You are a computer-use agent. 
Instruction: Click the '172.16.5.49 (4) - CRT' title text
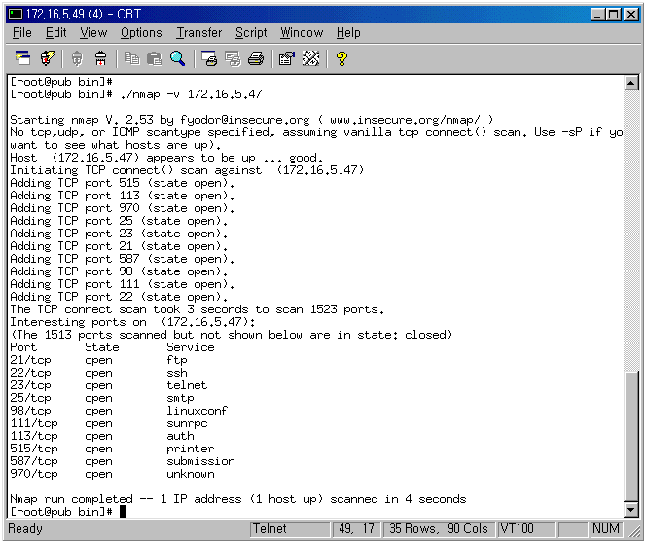tap(83, 14)
